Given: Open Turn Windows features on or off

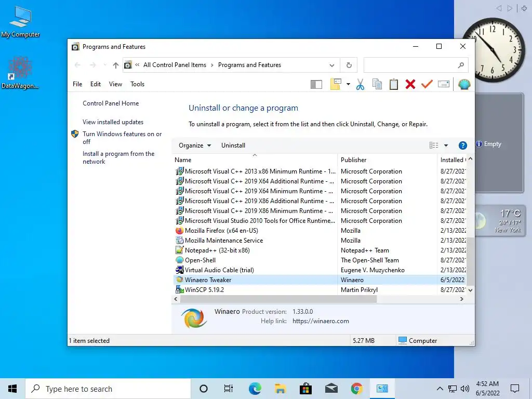Looking at the screenshot, I should point(122,138).
